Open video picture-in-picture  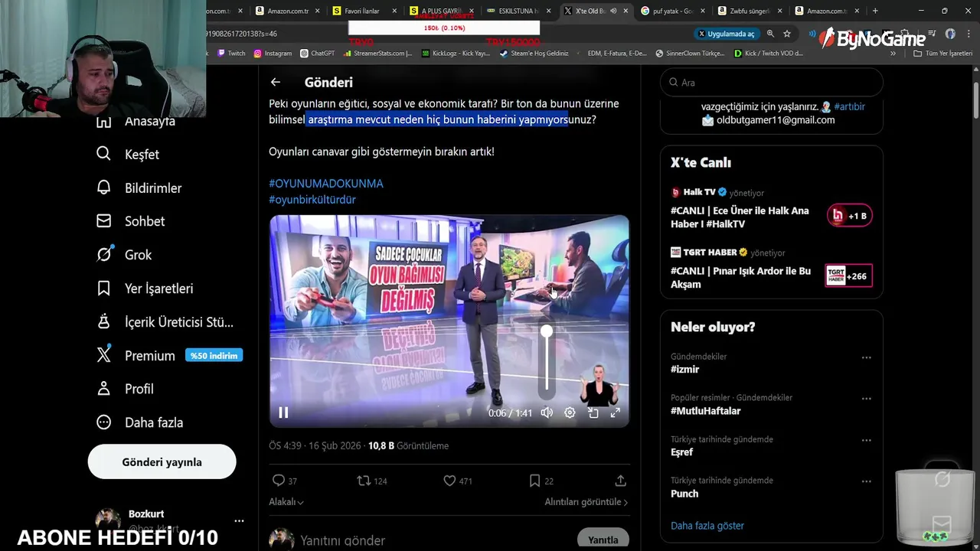(x=593, y=412)
